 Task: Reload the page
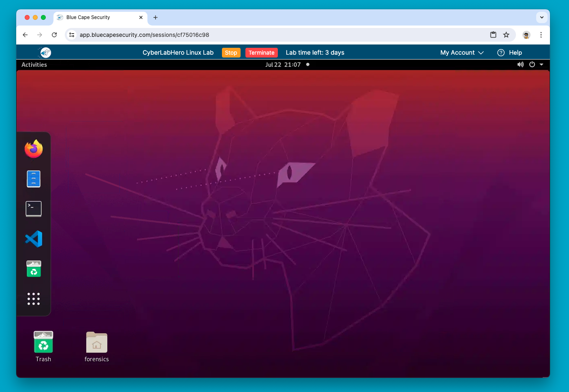click(54, 35)
